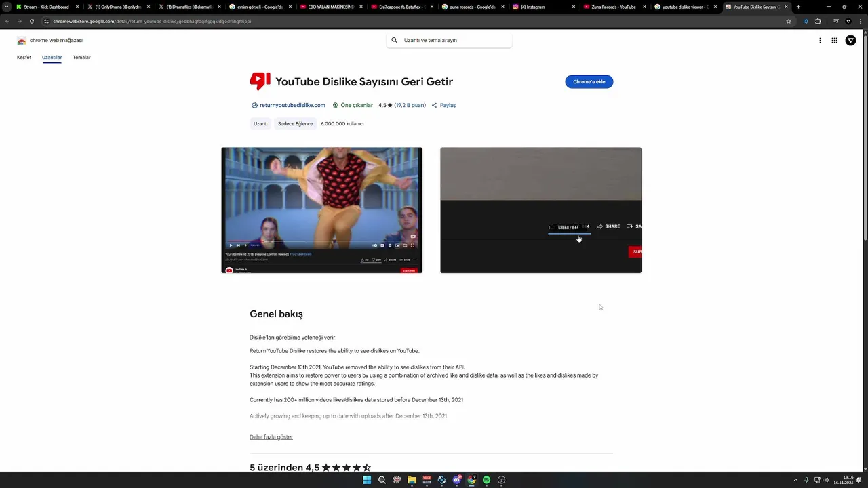Screen dimensions: 868x488
Task: Open Windows Start menu
Action: point(367,480)
